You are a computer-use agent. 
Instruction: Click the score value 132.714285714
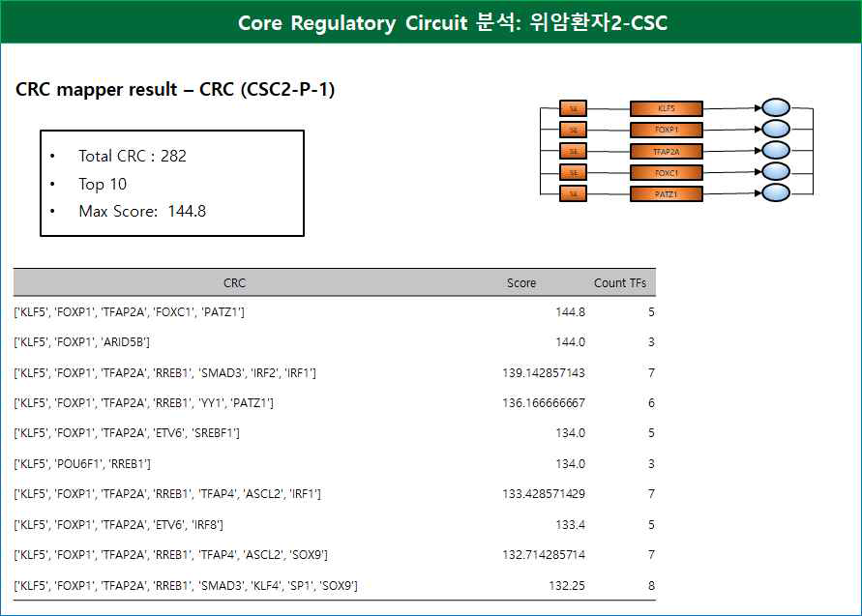(x=544, y=555)
